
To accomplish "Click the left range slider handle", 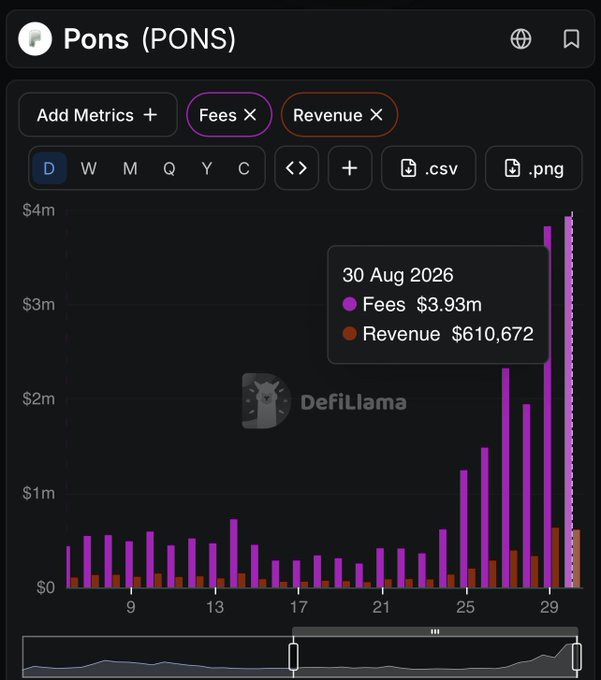I will [x=293, y=657].
